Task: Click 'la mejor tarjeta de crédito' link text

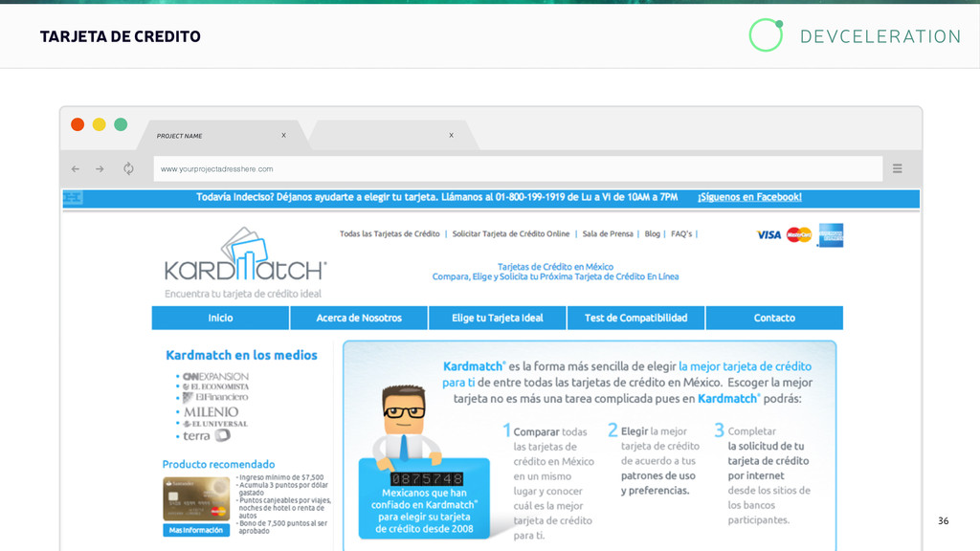Action: 745,366
